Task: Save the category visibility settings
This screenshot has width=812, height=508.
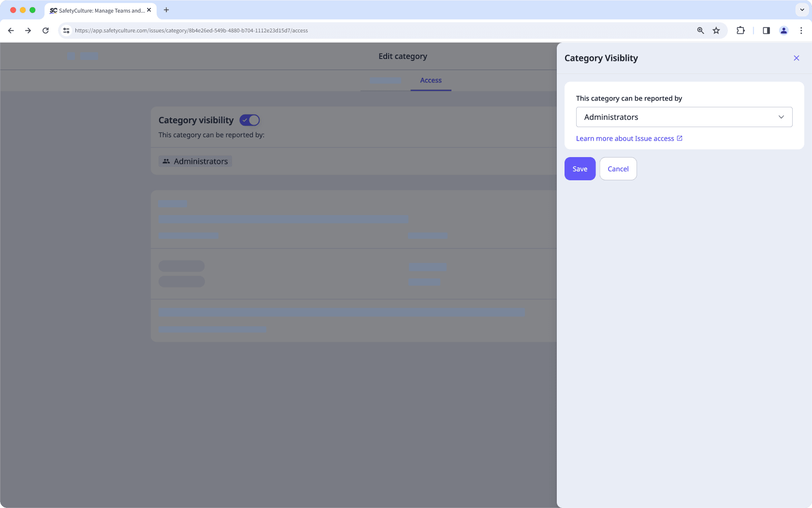Action: (580, 169)
